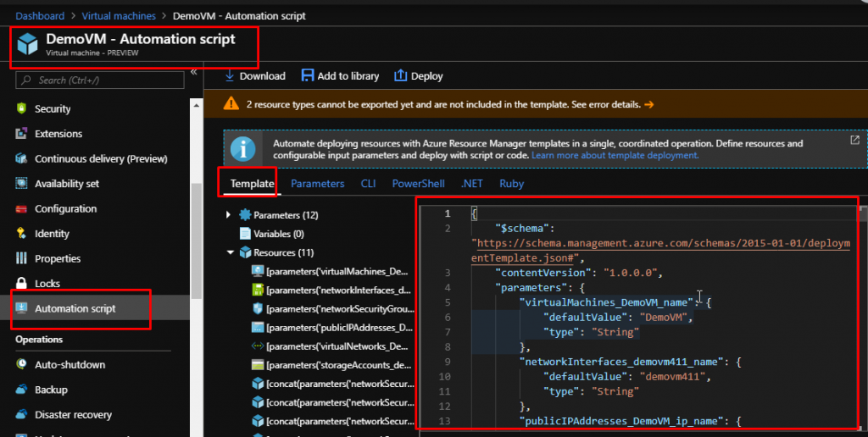Go to Dashboard breadcrumb link
The width and height of the screenshot is (868, 437).
[40, 16]
